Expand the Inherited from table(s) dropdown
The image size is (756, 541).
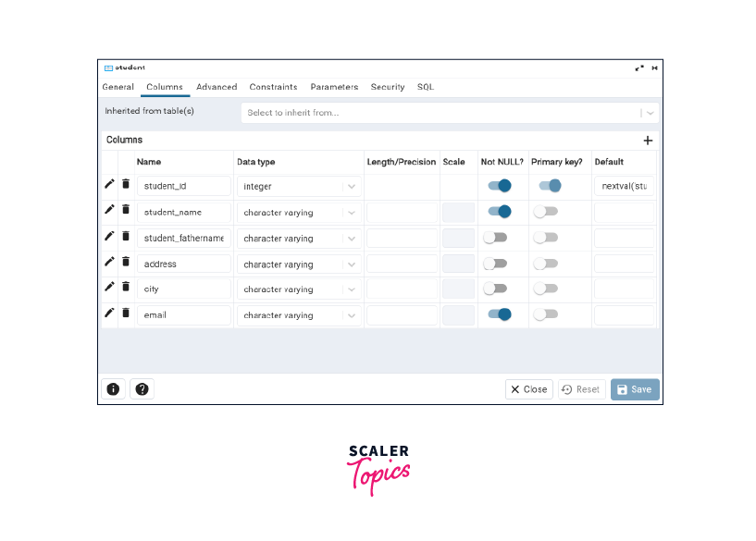tap(651, 113)
